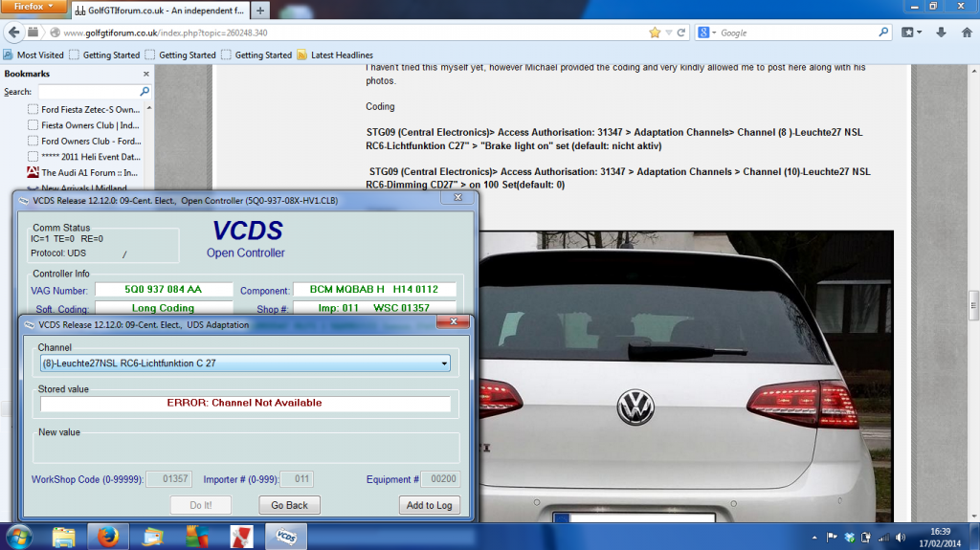The height and width of the screenshot is (550, 980).
Task: Select the GolfGTIforum.co.uk browser tab
Action: pos(160,10)
